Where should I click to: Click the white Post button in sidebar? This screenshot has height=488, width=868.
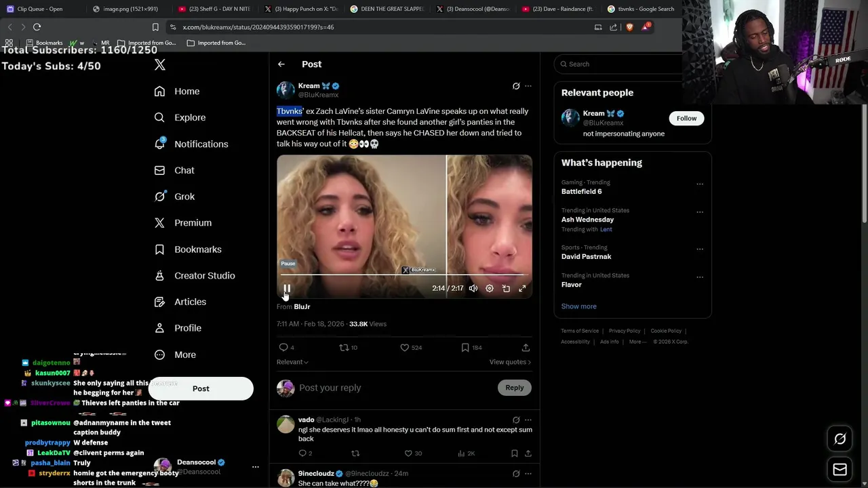(x=201, y=388)
